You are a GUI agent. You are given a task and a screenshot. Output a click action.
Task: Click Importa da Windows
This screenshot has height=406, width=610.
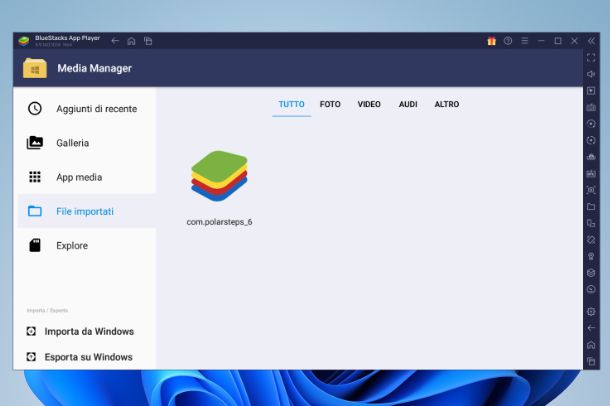point(80,331)
